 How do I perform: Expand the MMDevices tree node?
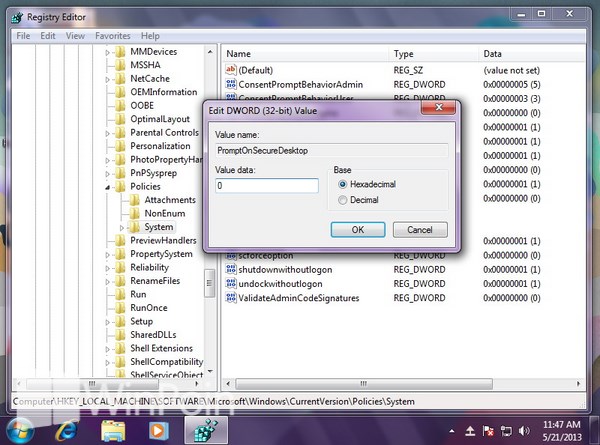coord(107,51)
